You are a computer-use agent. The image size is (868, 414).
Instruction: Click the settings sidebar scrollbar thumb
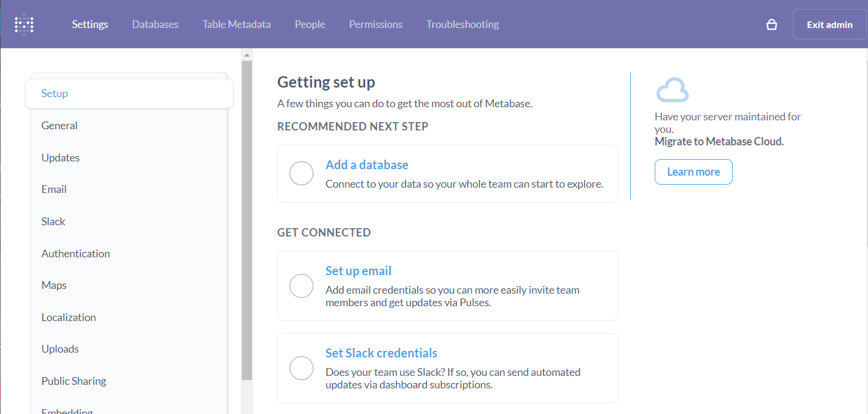pos(247,220)
